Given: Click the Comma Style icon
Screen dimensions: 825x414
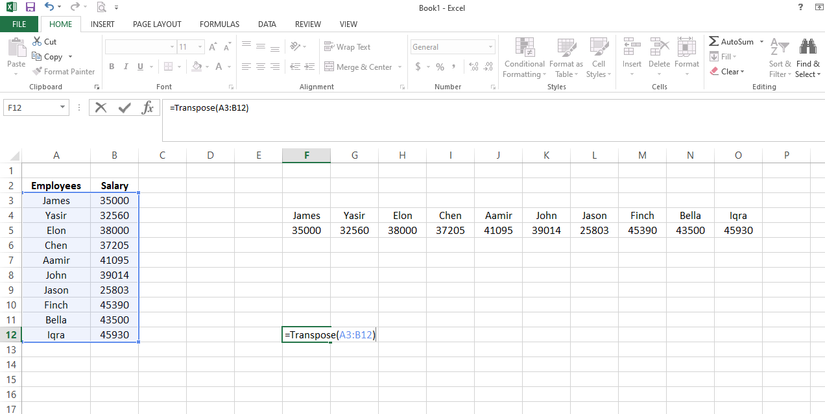Looking at the screenshot, I should click(454, 67).
